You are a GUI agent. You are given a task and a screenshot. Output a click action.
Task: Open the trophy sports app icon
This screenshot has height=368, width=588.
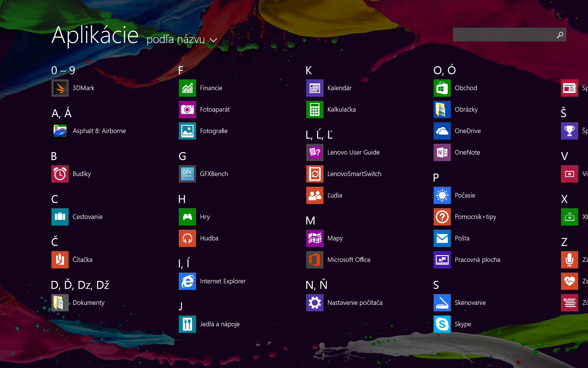pyautogui.click(x=570, y=131)
